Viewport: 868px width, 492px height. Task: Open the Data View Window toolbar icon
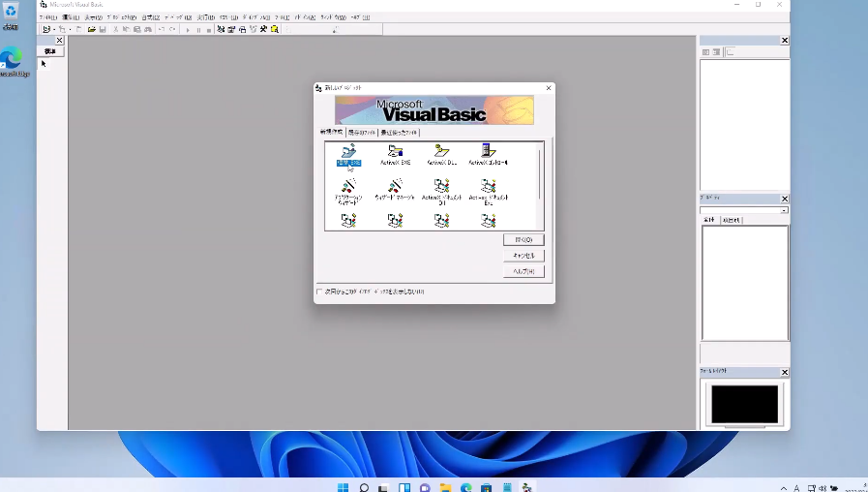pyautogui.click(x=275, y=29)
